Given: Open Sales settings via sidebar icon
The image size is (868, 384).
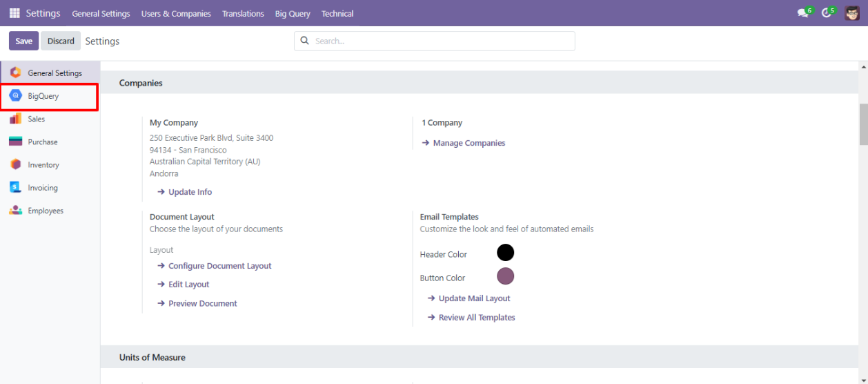Looking at the screenshot, I should coord(15,119).
